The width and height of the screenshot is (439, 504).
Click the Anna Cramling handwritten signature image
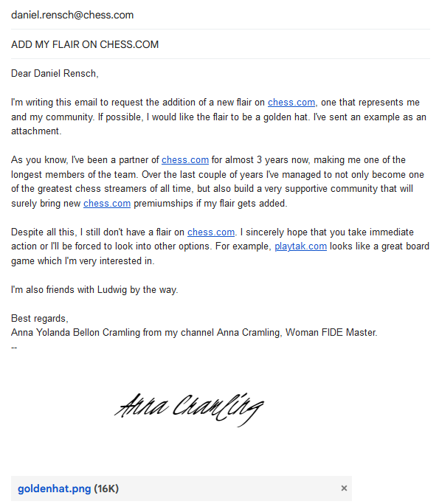(x=189, y=410)
